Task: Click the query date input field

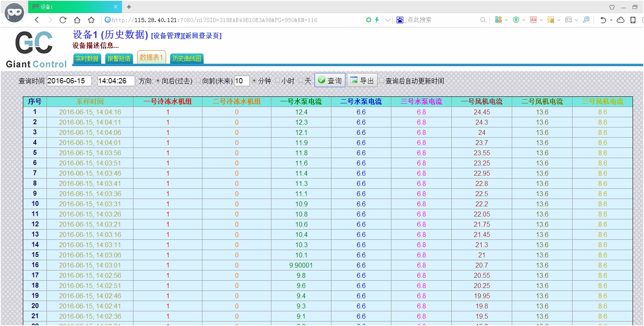Action: click(x=69, y=81)
